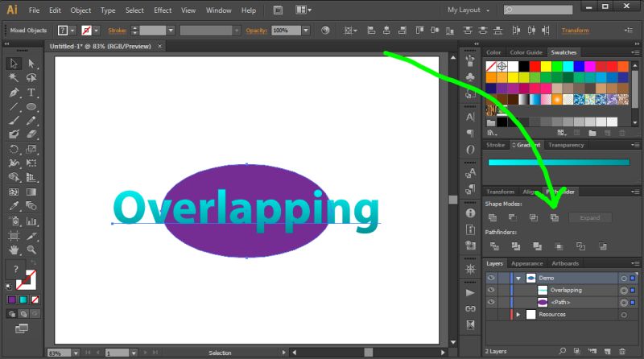Screen dimensions: 644x359
Task: Switch to the Artboards tab
Action: [565, 264]
